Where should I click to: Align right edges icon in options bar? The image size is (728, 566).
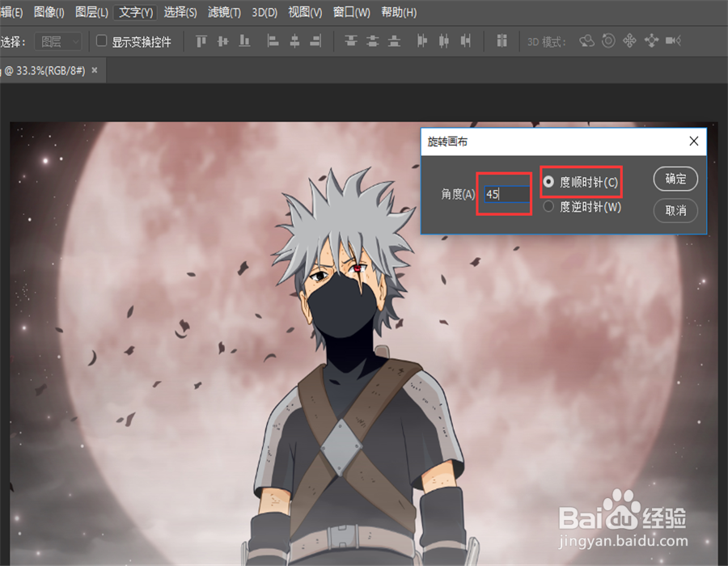coord(315,41)
